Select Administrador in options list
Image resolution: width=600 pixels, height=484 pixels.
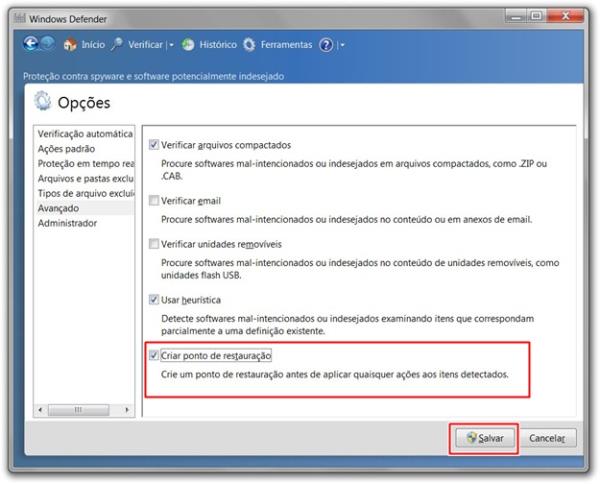pos(85,223)
